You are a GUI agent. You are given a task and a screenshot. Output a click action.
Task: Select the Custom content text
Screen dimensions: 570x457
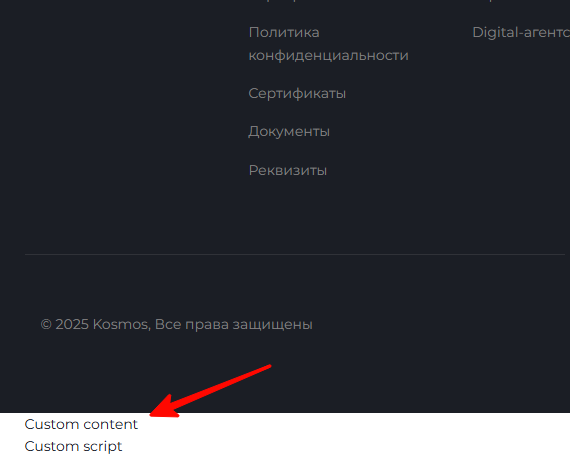[81, 424]
